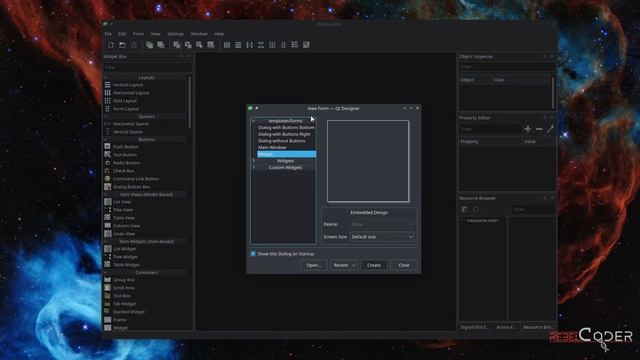This screenshot has height=360, width=640.
Task: Click the Bring to Front toolbar icon
Action: pos(161,45)
